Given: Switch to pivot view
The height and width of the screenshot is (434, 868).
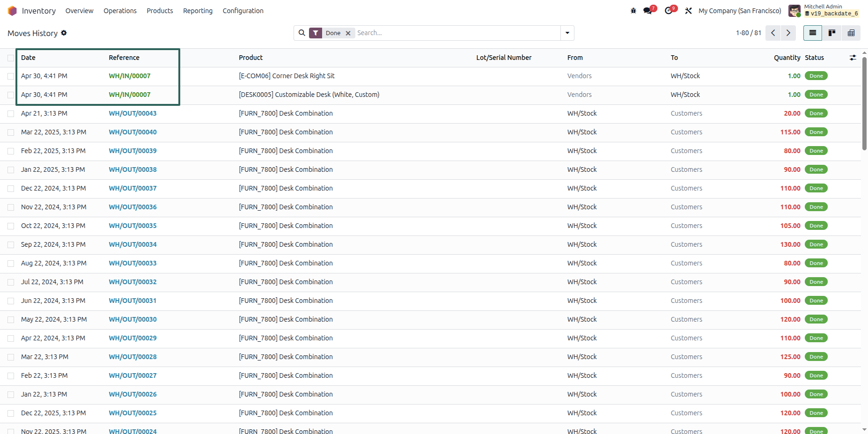Looking at the screenshot, I should pyautogui.click(x=851, y=33).
